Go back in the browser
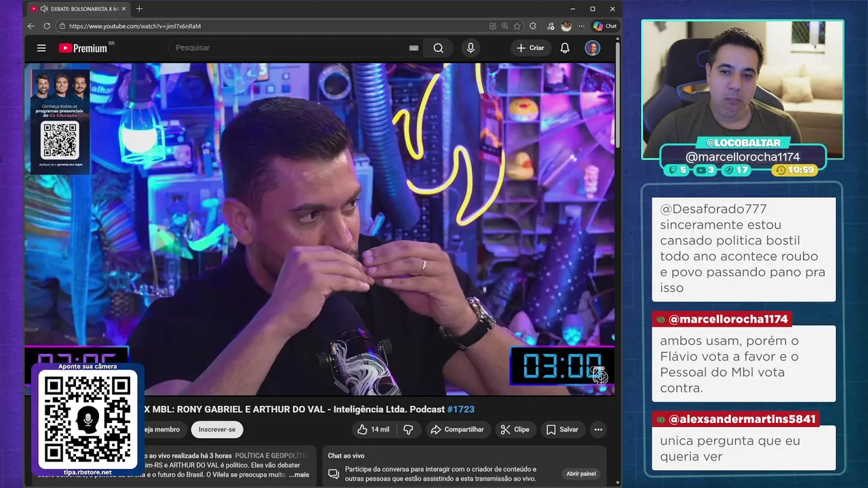Screen dimensions: 868x488 pos(31,26)
